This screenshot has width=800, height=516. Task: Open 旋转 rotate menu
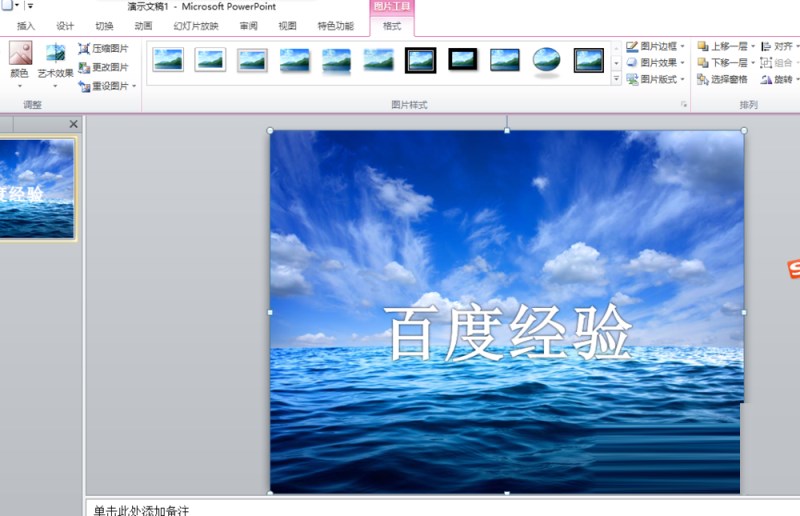click(x=778, y=79)
